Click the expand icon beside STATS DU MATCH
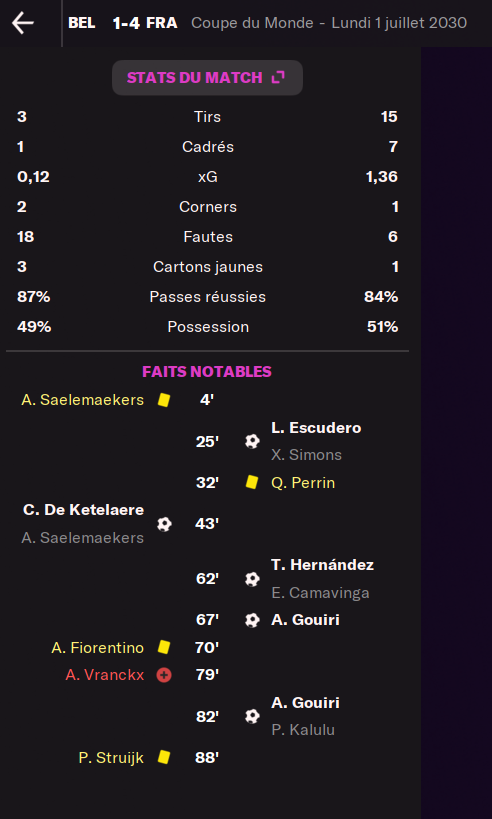 (x=278, y=77)
